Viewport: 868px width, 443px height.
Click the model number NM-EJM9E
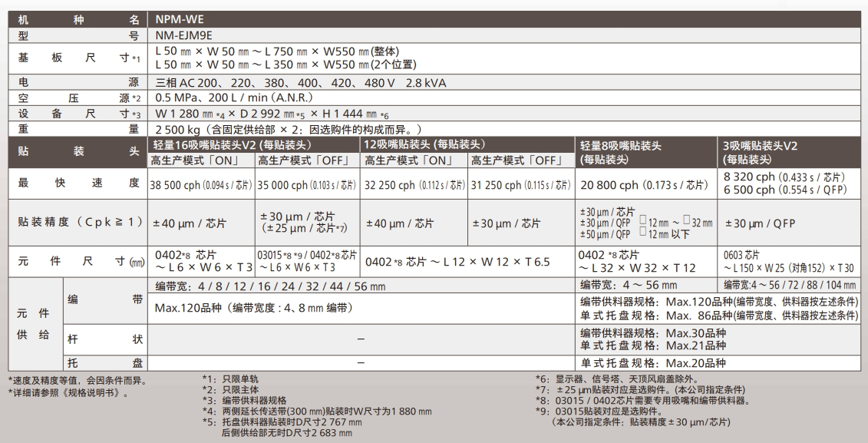pyautogui.click(x=183, y=36)
